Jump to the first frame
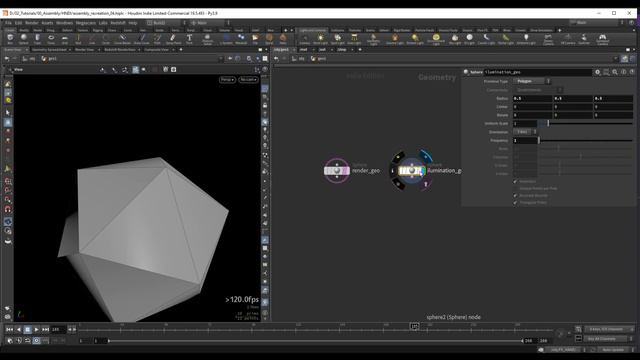 pos(9,329)
